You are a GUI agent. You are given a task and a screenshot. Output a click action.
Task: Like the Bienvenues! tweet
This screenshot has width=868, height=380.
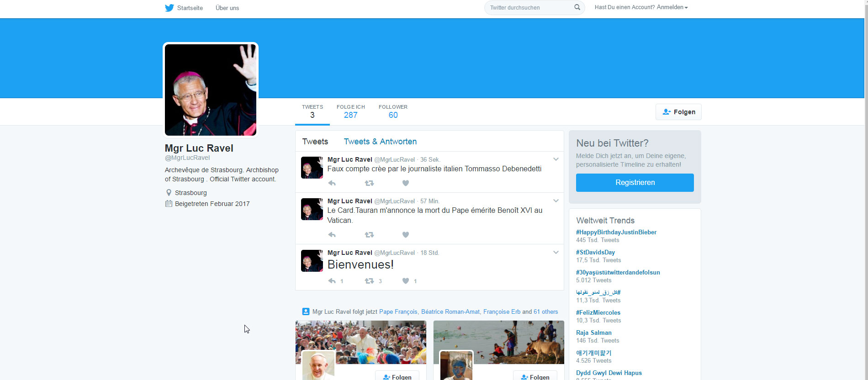point(405,281)
